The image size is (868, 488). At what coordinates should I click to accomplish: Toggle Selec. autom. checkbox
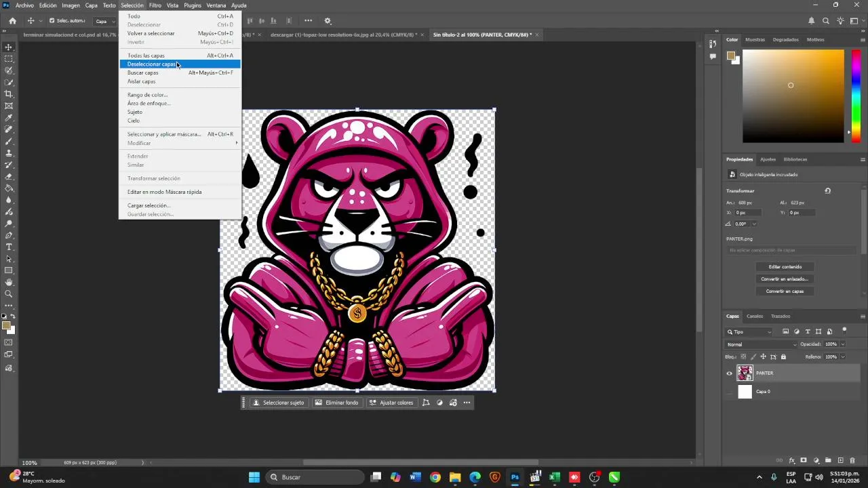pyautogui.click(x=52, y=21)
